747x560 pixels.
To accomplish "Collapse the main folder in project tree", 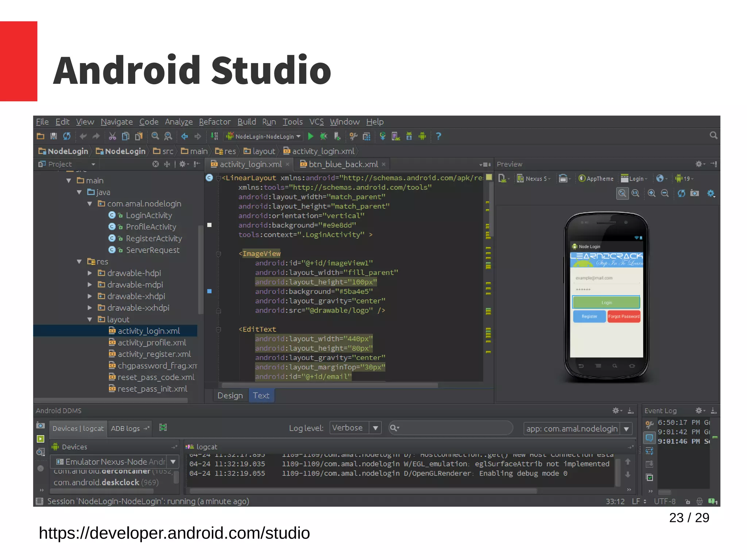I will 69,180.
